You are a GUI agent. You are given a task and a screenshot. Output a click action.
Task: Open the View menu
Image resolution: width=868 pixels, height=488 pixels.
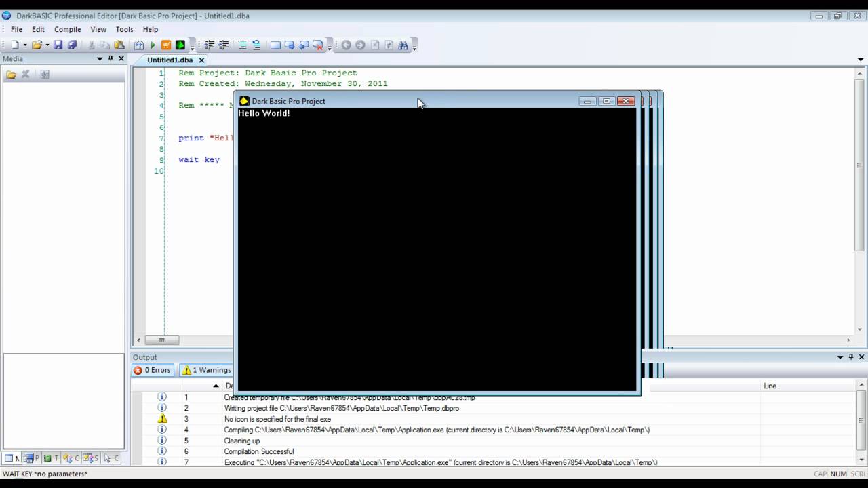(98, 29)
